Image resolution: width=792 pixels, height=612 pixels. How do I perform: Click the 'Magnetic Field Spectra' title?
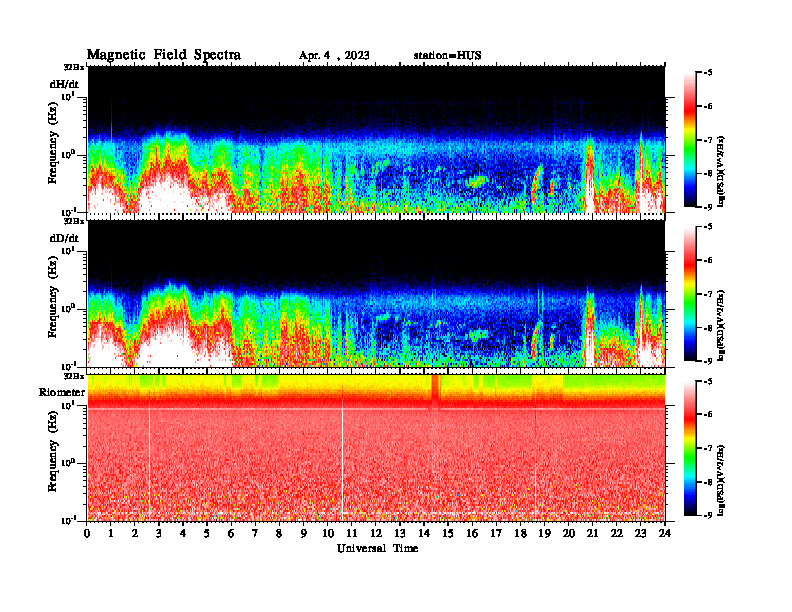[164, 55]
